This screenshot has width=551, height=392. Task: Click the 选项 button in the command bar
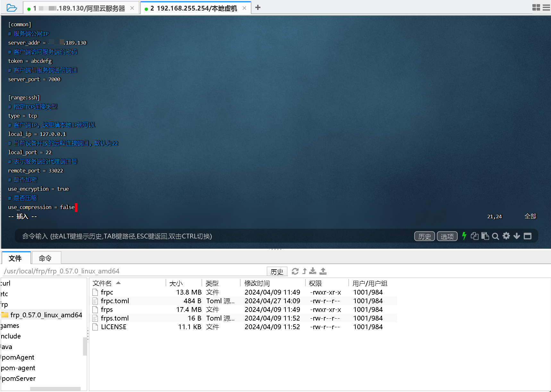447,236
